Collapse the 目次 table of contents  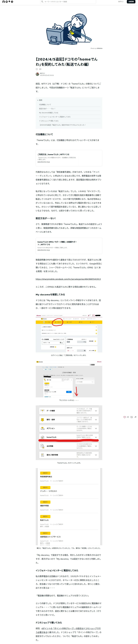tap(40, 100)
